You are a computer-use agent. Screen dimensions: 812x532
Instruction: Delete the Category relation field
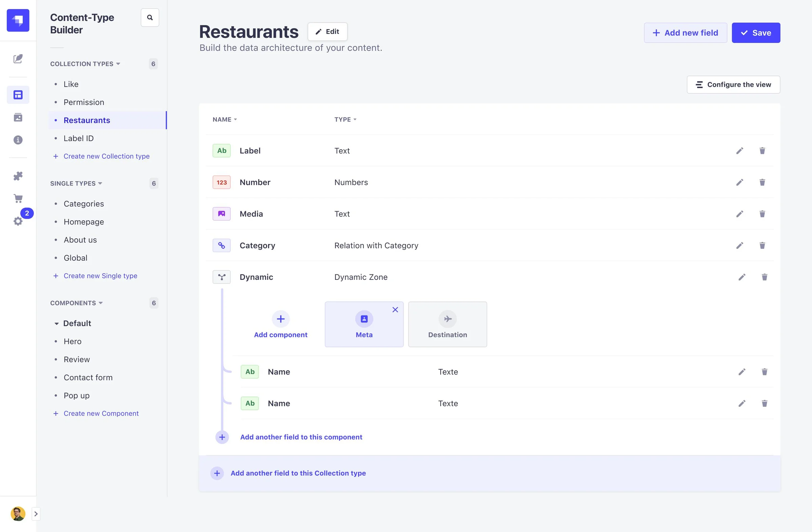(762, 246)
